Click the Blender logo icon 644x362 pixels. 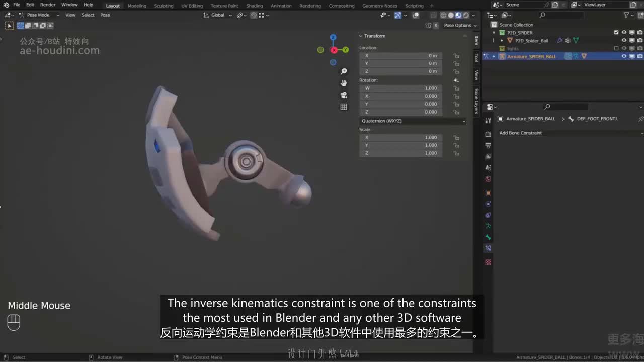point(7,5)
